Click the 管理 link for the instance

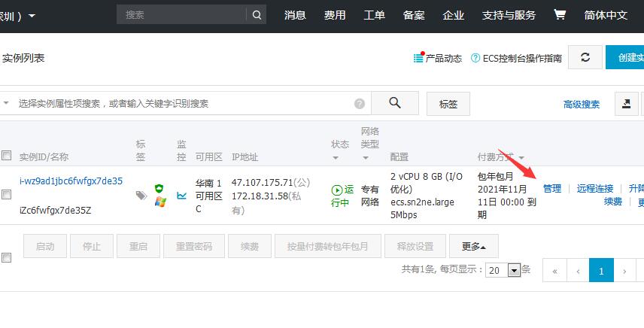coord(551,189)
